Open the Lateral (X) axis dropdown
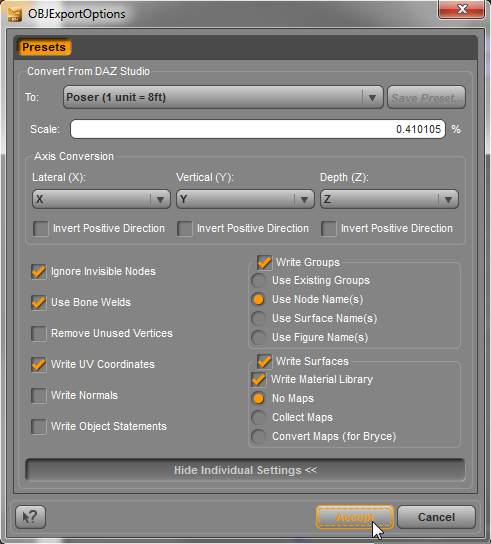Image resolution: width=491 pixels, height=544 pixels. 101,199
